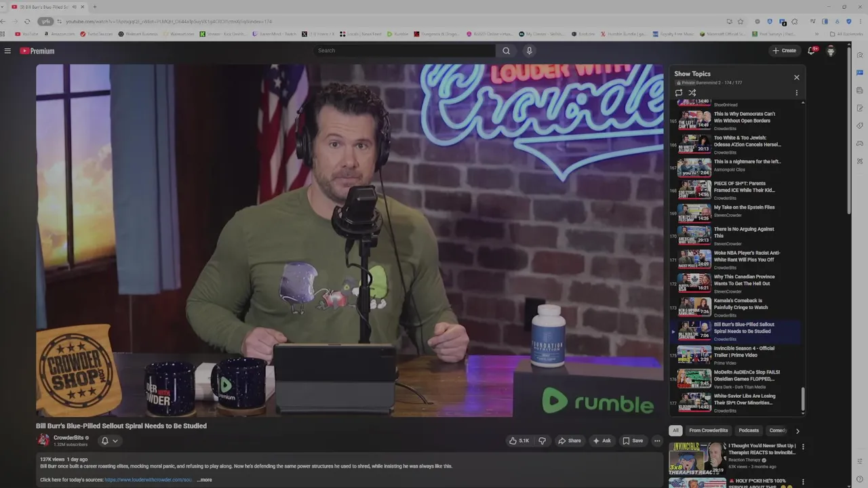Viewport: 868px width, 488px height.
Task: Open 'Kamala's Comeback is Painfully Cringe' video
Action: pyautogui.click(x=736, y=307)
